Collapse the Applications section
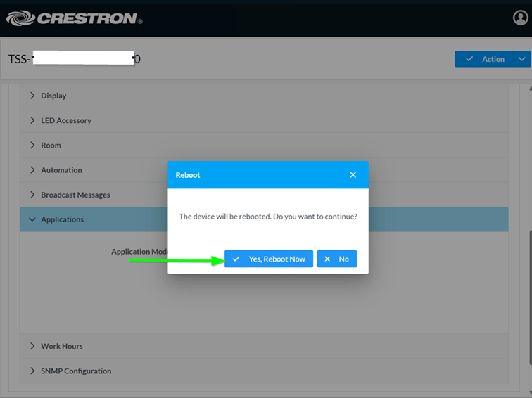Viewport: 532px width, 398px height. coord(62,219)
